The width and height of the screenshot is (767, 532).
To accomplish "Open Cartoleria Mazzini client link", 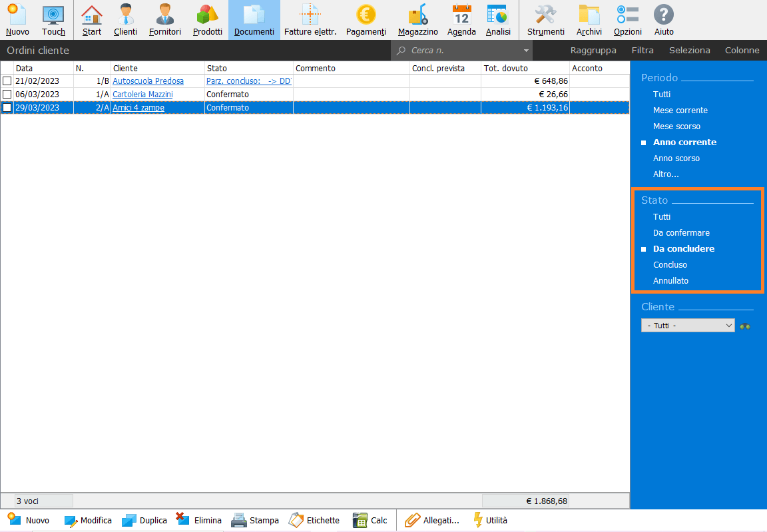I will [x=142, y=95].
